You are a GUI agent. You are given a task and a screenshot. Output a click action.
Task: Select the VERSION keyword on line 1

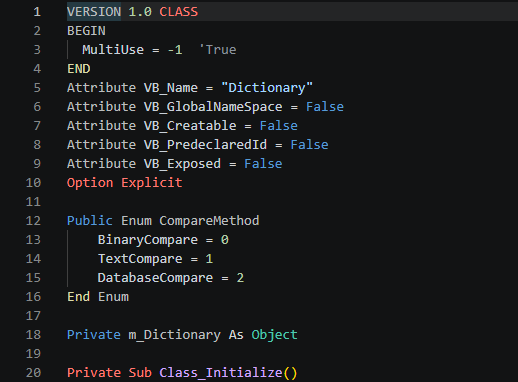(x=94, y=12)
